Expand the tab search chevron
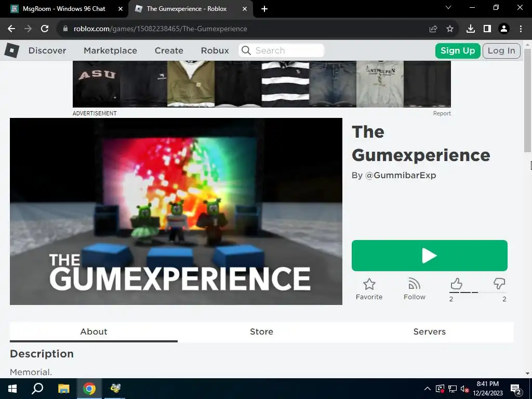This screenshot has height=399, width=532. 448,7
